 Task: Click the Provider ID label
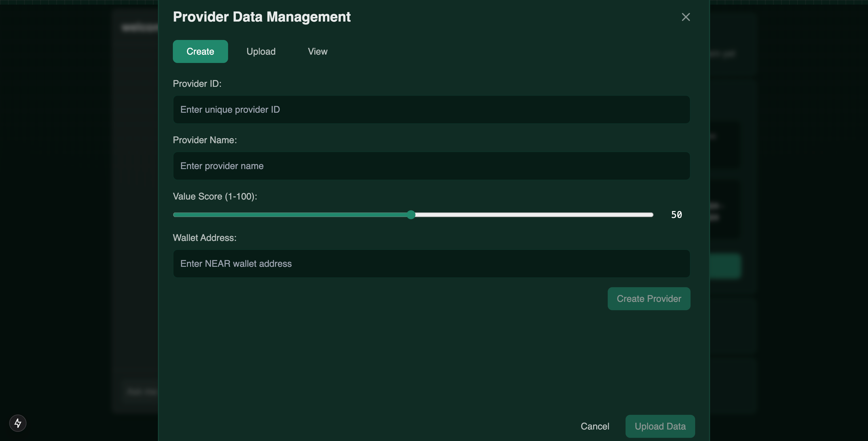pos(197,84)
